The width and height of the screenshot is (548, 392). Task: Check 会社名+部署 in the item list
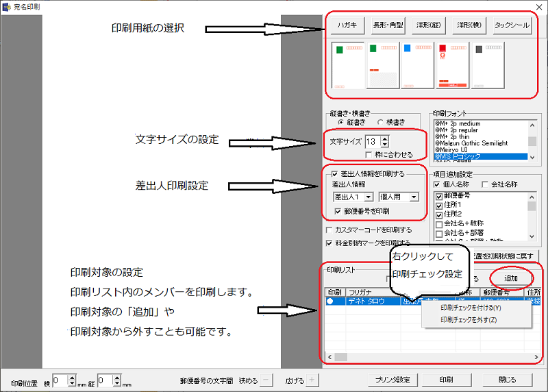click(439, 234)
